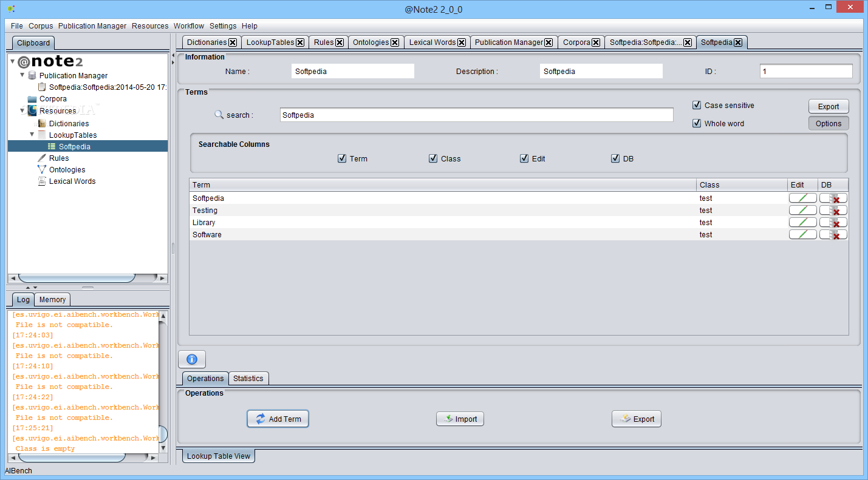The height and width of the screenshot is (480, 868).
Task: Select Ontologies node in clipboard tree
Action: (x=67, y=170)
